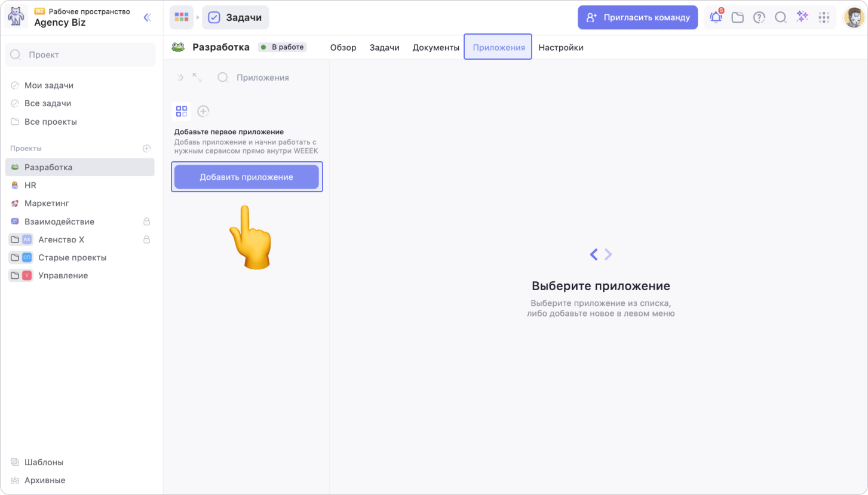Viewport: 868px width, 495px height.
Task: Open the files folder icon in top bar
Action: (x=738, y=18)
